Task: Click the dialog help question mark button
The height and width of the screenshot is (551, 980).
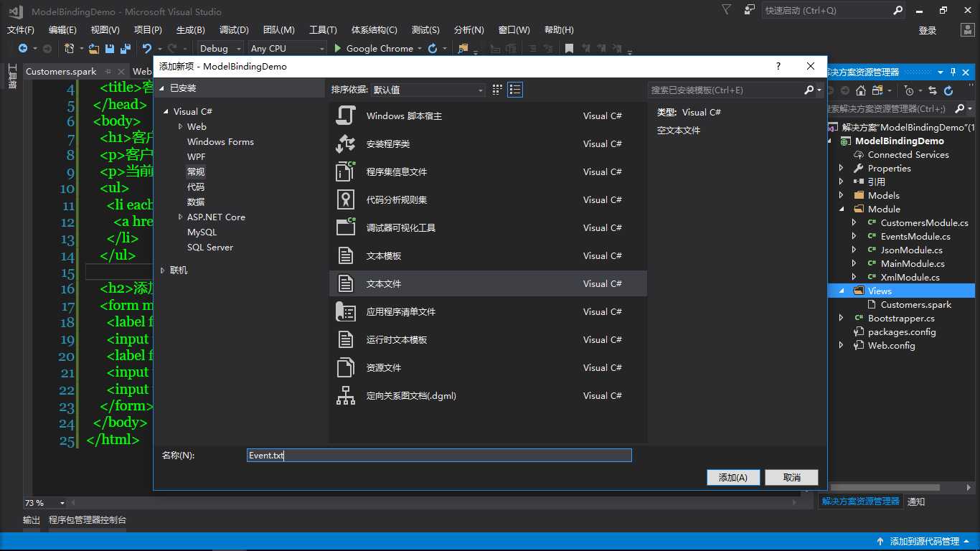Action: click(778, 66)
